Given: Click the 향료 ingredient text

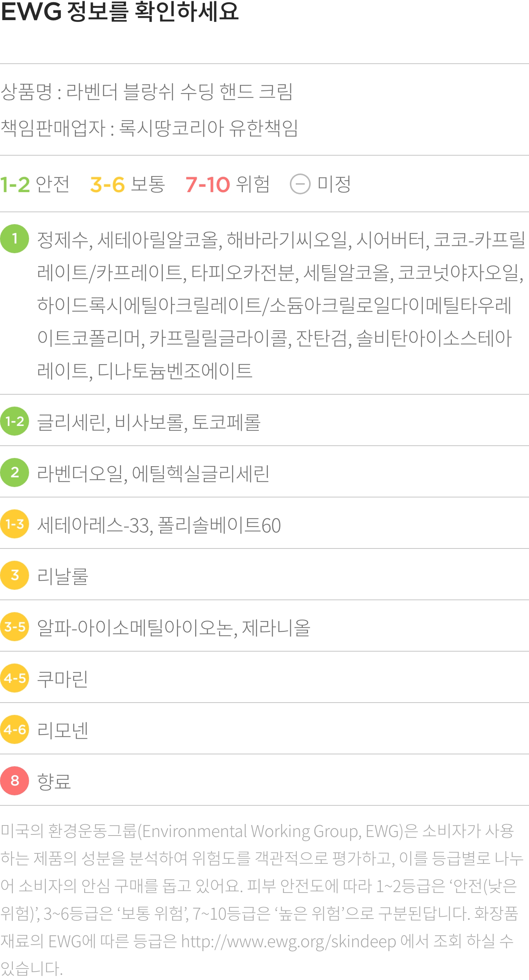Looking at the screenshot, I should point(54,782).
